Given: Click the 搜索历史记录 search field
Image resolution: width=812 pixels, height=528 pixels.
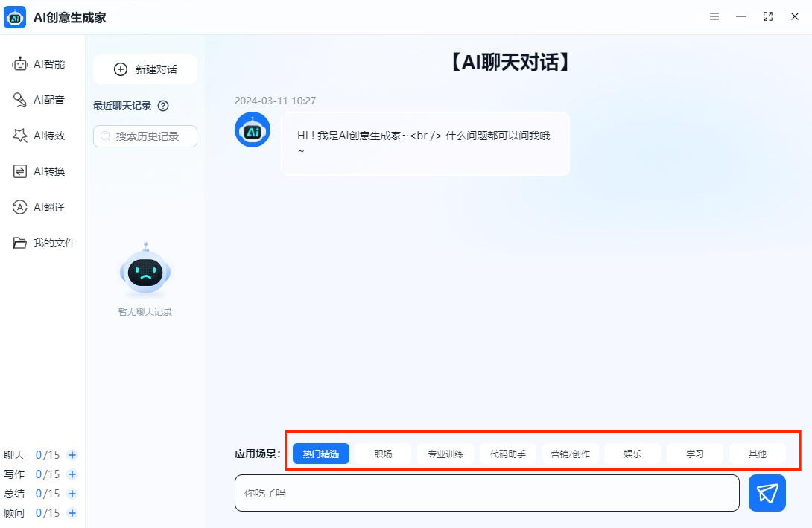Looking at the screenshot, I should coord(145,136).
